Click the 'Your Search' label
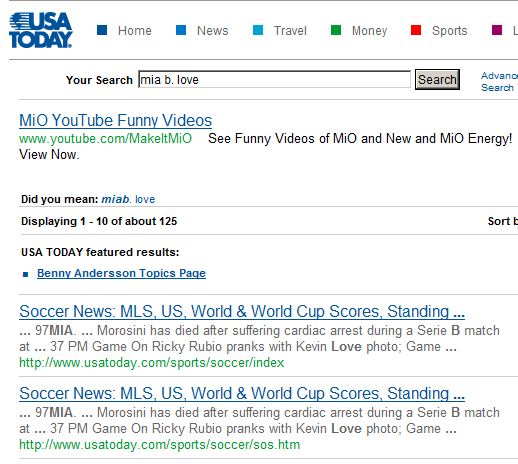The width and height of the screenshot is (518, 464). 99,80
